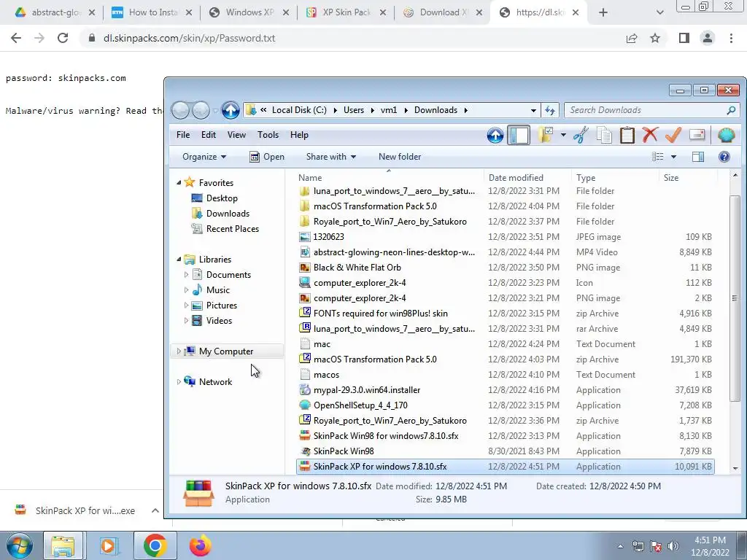Image resolution: width=747 pixels, height=560 pixels.
Task: Open the Help menu in Explorer
Action: pos(299,135)
